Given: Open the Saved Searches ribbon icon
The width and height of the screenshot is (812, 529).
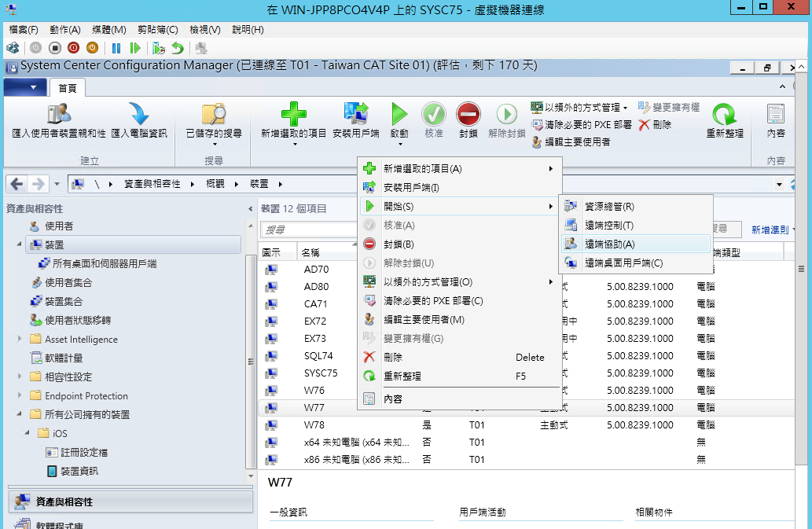Looking at the screenshot, I should [x=214, y=113].
